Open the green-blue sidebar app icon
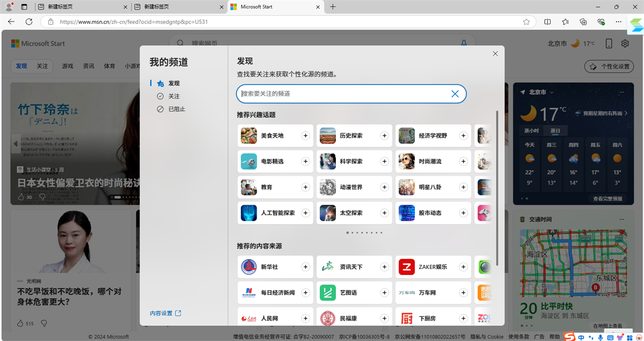The height and width of the screenshot is (341, 644). coord(635,25)
